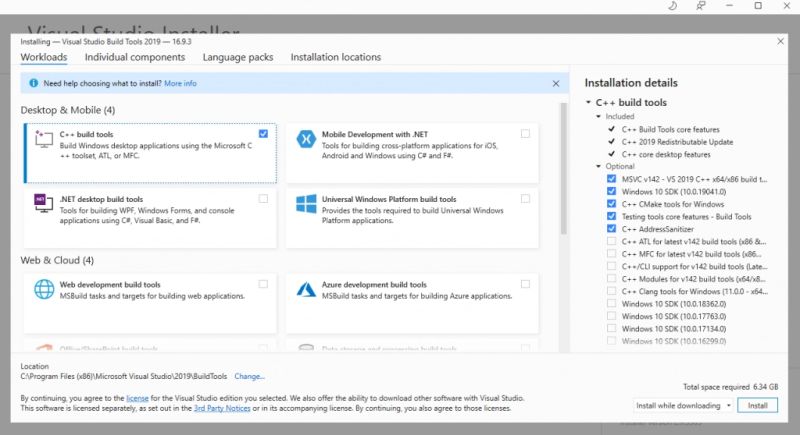The width and height of the screenshot is (800, 435).
Task: Check C++ ATL for latest v142
Action: coord(611,241)
